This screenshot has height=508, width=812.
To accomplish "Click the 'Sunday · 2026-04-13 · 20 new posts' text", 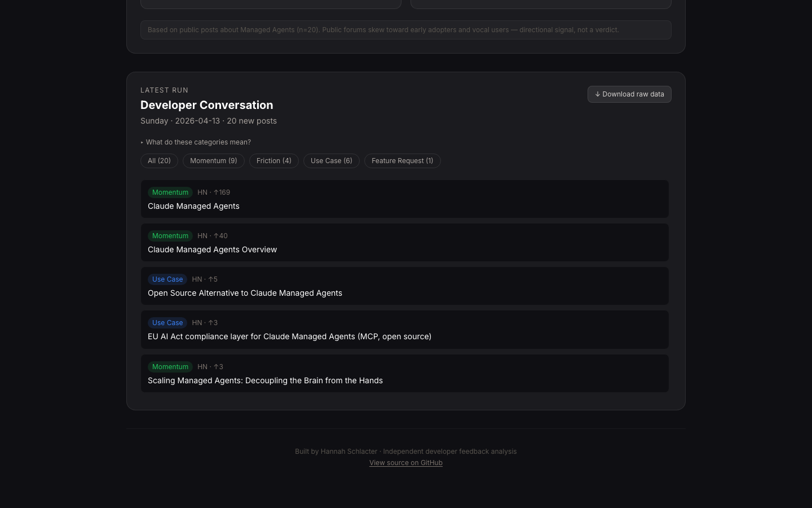I will (x=209, y=121).
